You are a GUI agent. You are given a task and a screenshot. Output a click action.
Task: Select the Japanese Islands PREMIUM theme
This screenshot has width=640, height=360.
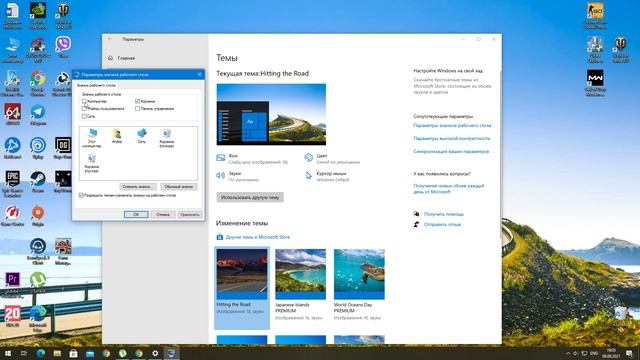300,284
